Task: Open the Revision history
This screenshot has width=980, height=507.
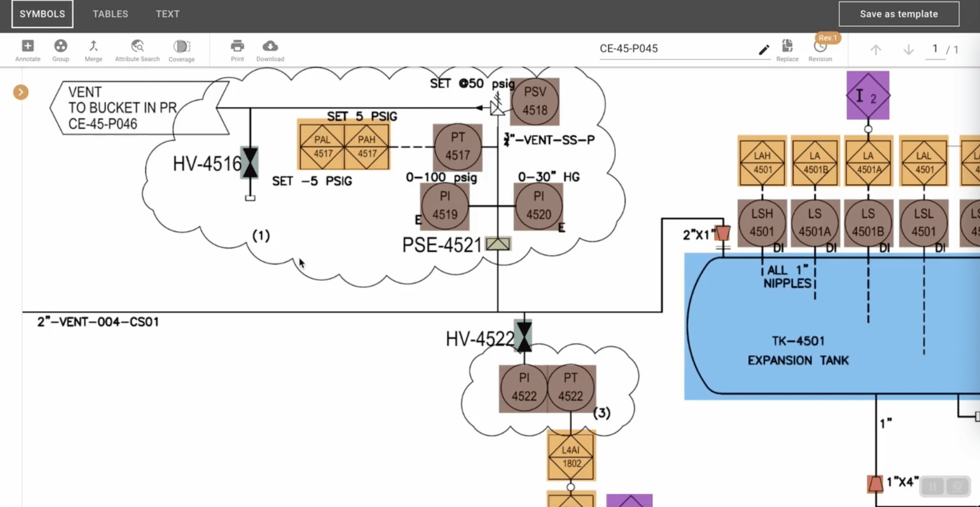Action: click(820, 47)
